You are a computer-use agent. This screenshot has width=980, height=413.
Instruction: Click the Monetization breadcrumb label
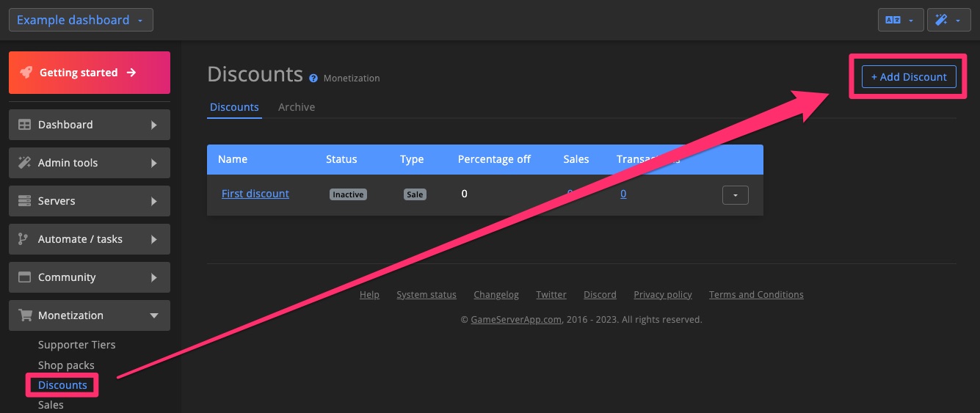click(352, 78)
